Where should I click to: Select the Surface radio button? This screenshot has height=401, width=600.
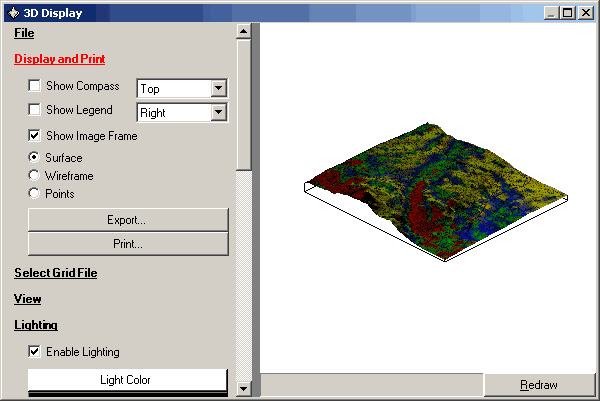coord(34,157)
